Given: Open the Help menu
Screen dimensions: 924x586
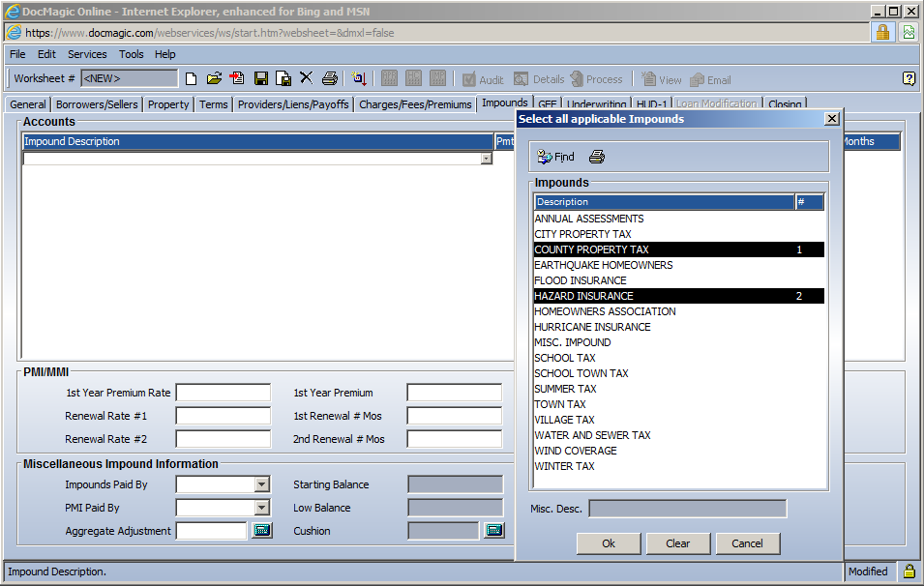Looking at the screenshot, I should pos(165,54).
